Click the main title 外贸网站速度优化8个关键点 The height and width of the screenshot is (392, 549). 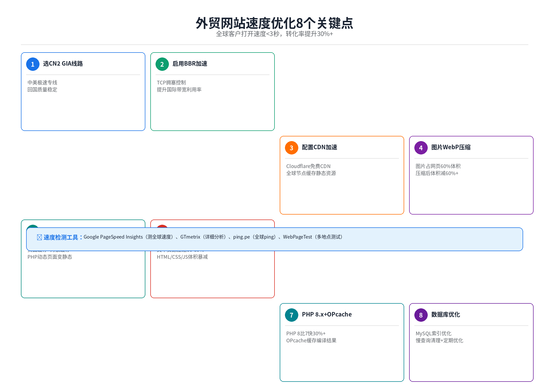point(274,23)
